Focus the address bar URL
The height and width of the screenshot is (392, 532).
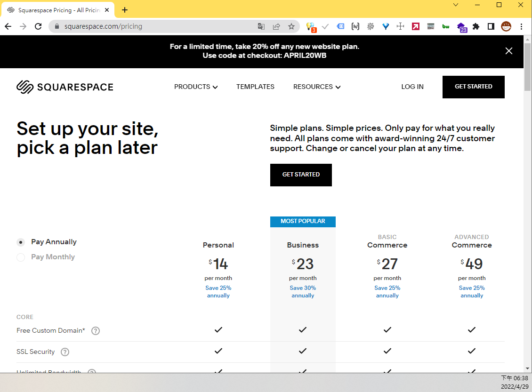click(103, 26)
